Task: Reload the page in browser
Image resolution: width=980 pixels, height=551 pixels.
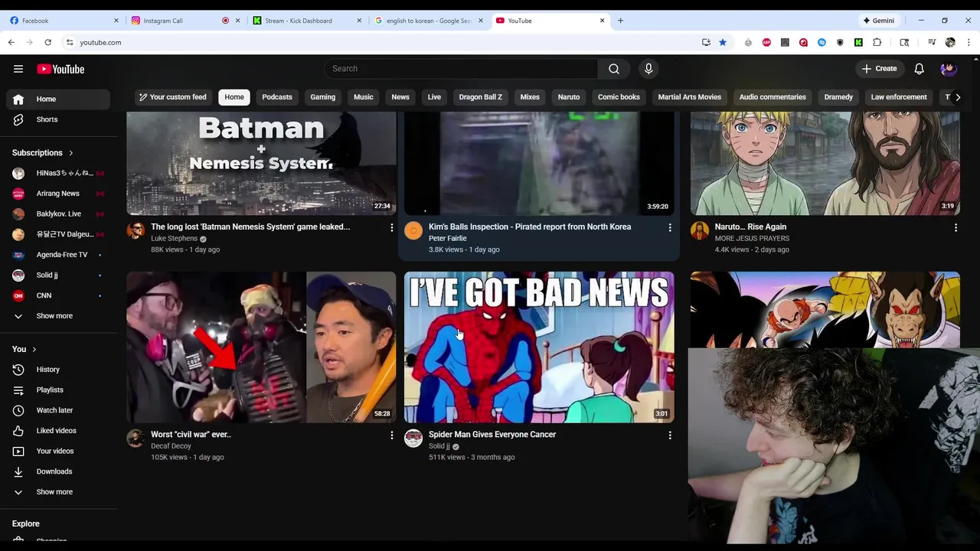Action: [x=47, y=42]
